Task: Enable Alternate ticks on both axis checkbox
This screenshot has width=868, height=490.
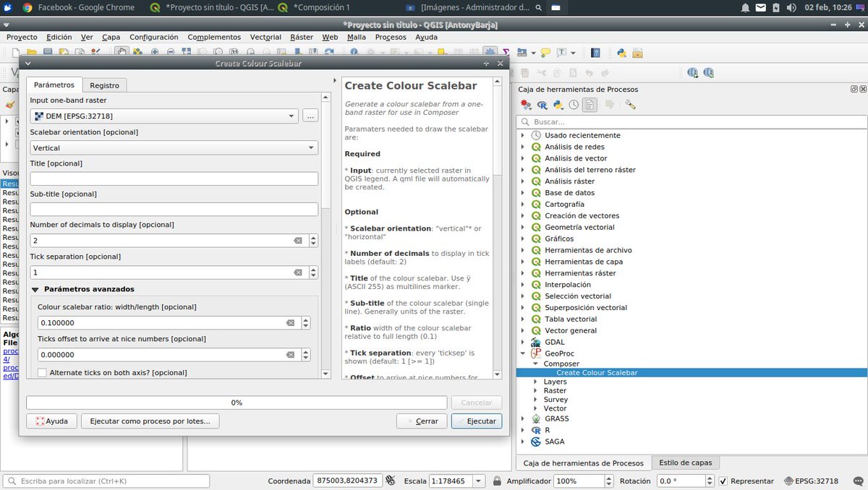Action: 42,373
